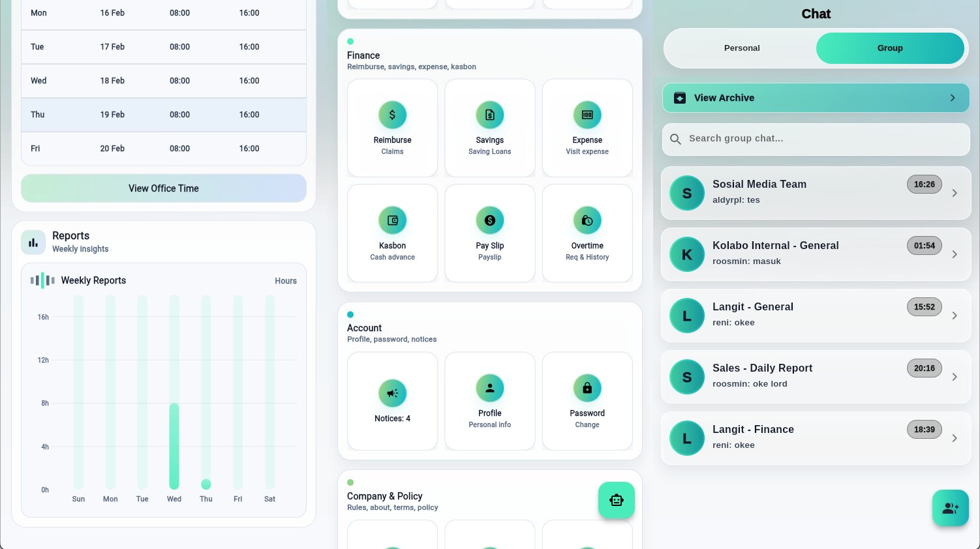Open the Pay Slip icon
The height and width of the screenshot is (549, 980).
[489, 221]
